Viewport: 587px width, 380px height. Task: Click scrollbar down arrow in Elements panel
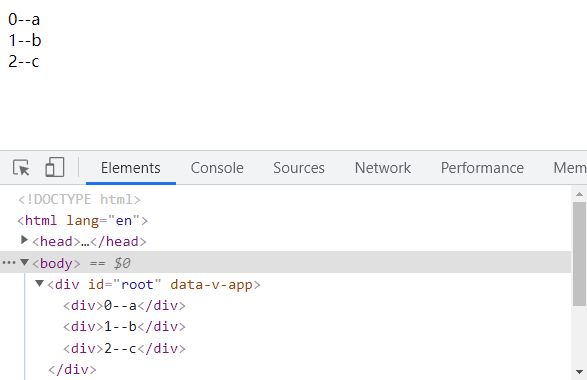pos(579,372)
